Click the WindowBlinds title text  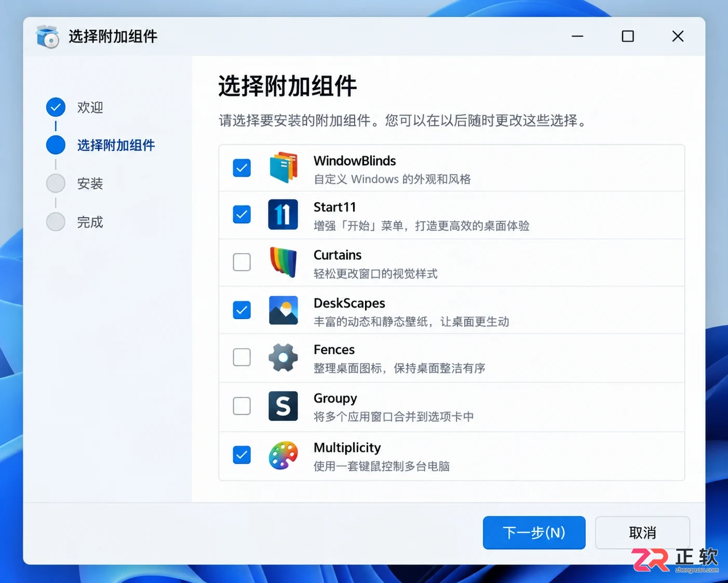pyautogui.click(x=355, y=161)
